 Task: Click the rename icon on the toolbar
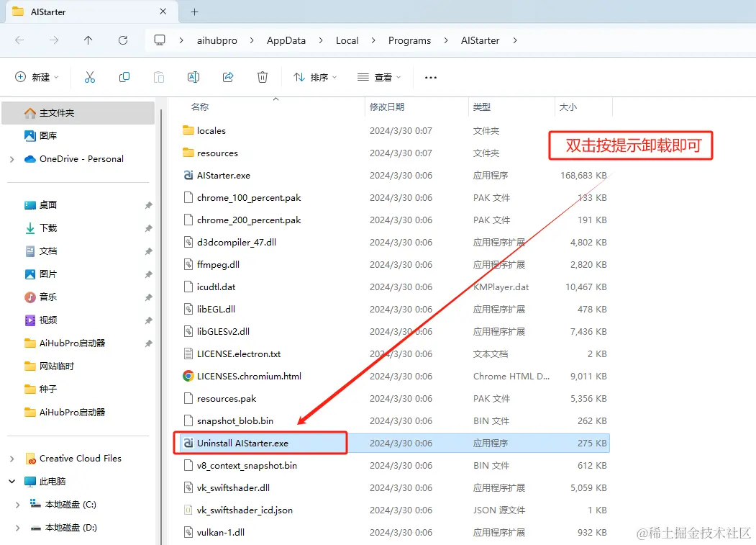coord(193,77)
